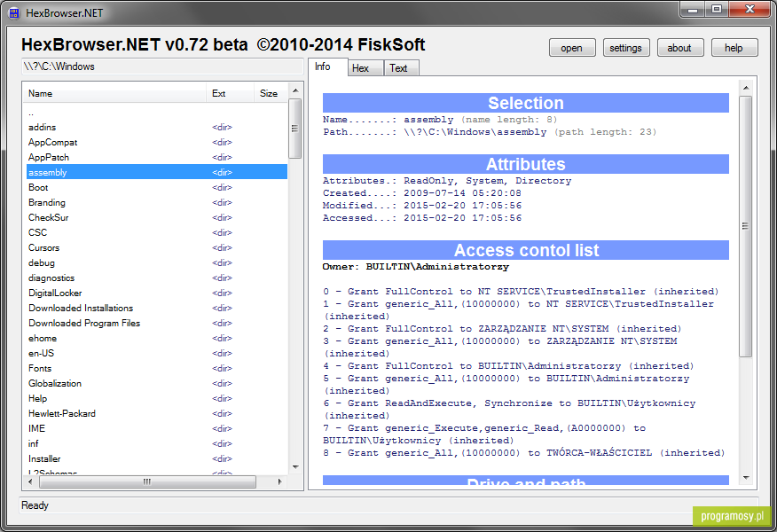Select the DigitalLocker folder
Screen dimensions: 777x532
coord(157,293)
